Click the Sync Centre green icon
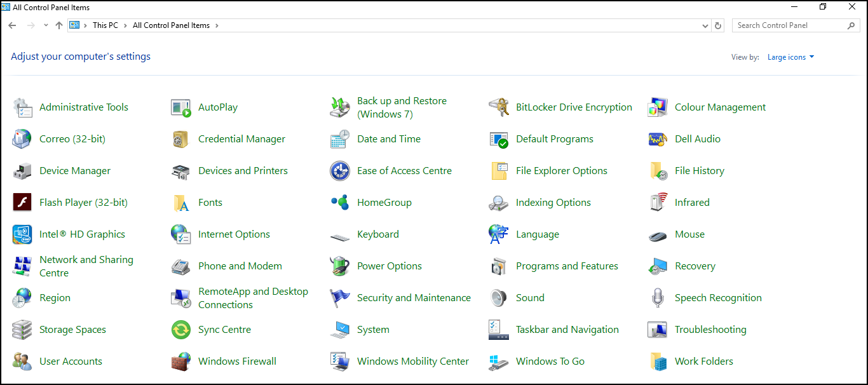The width and height of the screenshot is (868, 385). [x=181, y=330]
